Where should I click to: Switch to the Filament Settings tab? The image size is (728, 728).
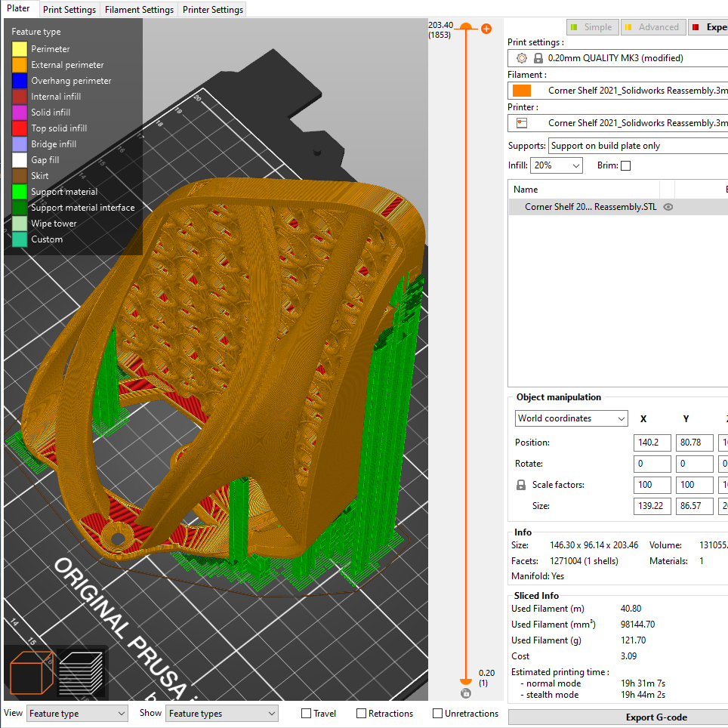(139, 10)
